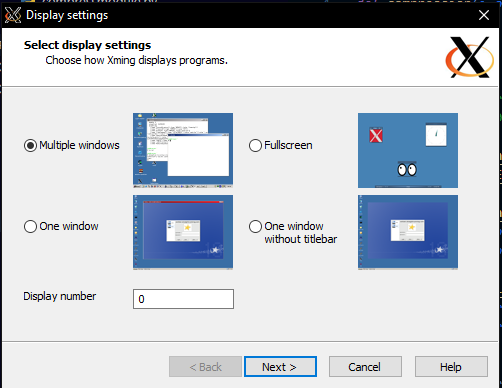Click the red X icon in Fullscreen preview

point(376,135)
